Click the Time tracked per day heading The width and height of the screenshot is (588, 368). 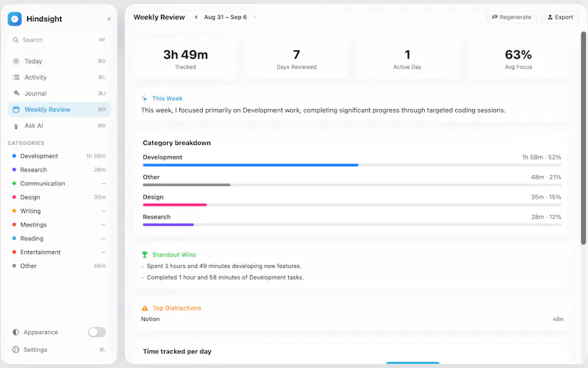click(x=177, y=352)
